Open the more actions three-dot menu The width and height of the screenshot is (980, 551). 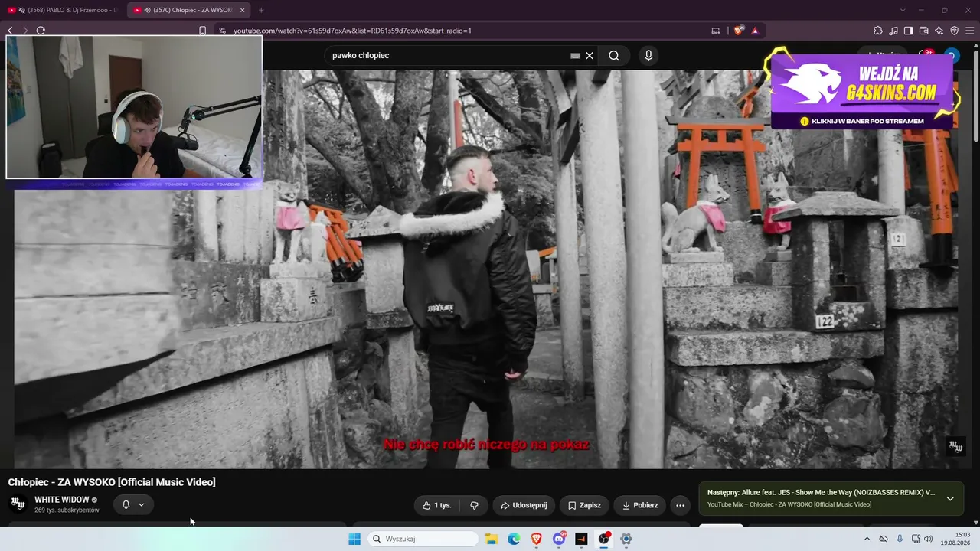tap(680, 505)
